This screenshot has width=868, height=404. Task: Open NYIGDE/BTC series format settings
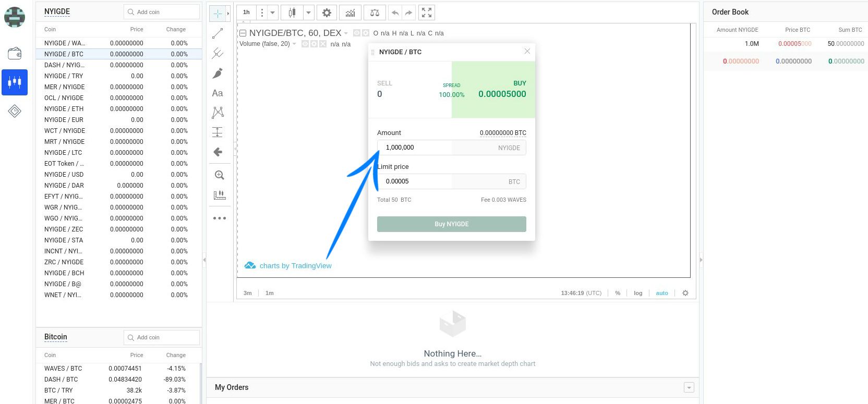pos(366,33)
